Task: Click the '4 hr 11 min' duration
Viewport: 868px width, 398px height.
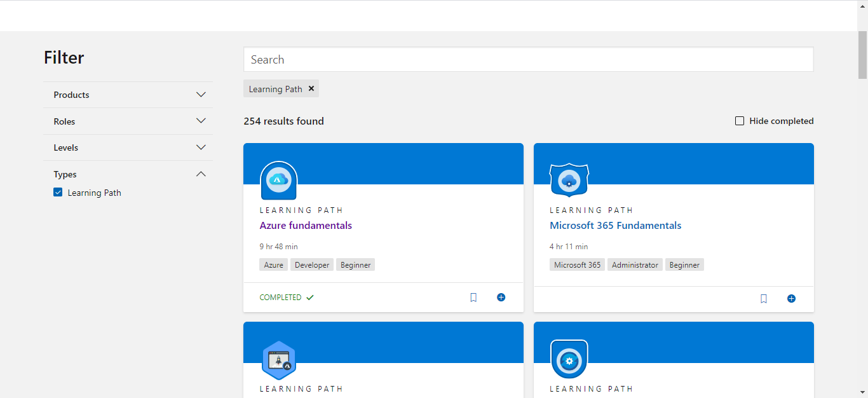Action: coord(569,246)
